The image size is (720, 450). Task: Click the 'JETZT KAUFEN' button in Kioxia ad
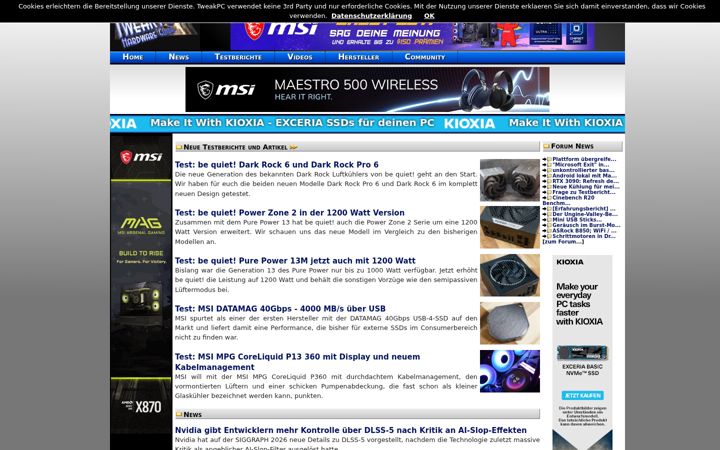click(582, 395)
